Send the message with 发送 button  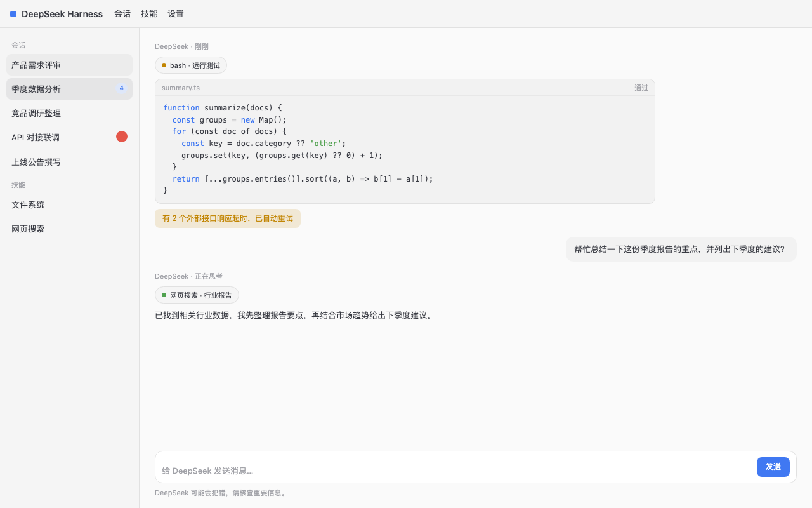(x=773, y=467)
